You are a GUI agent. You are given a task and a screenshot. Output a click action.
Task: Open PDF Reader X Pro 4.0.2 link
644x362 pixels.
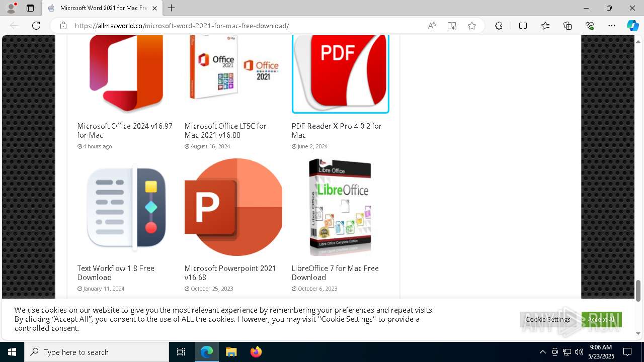(x=337, y=130)
